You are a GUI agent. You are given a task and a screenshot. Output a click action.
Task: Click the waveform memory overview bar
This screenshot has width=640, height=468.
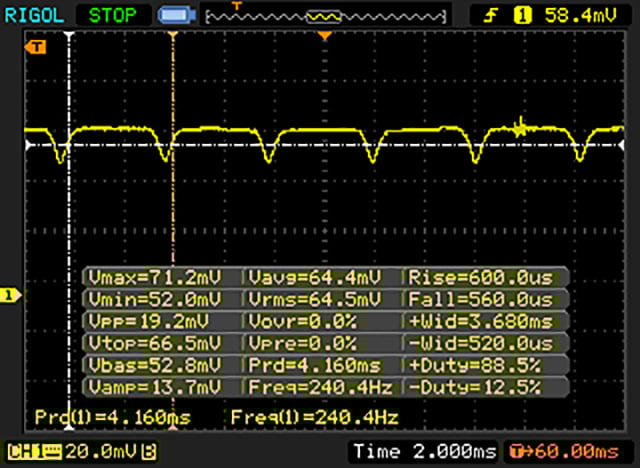325,17
